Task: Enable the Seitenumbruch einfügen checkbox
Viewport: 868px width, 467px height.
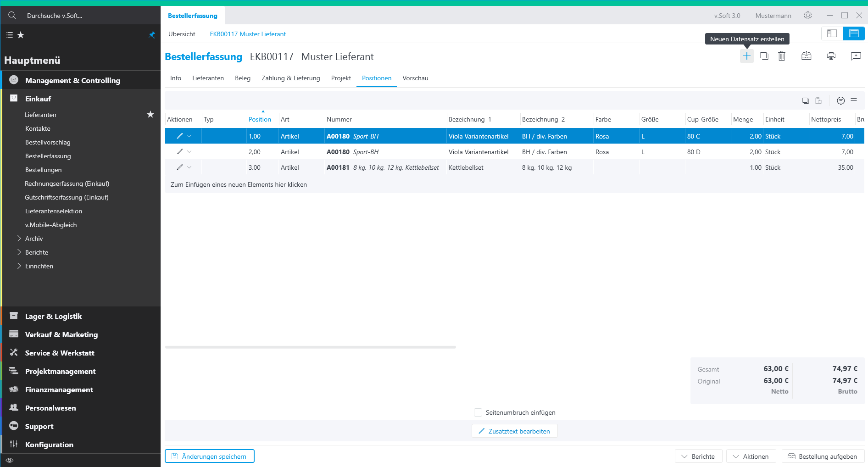Action: (x=478, y=412)
